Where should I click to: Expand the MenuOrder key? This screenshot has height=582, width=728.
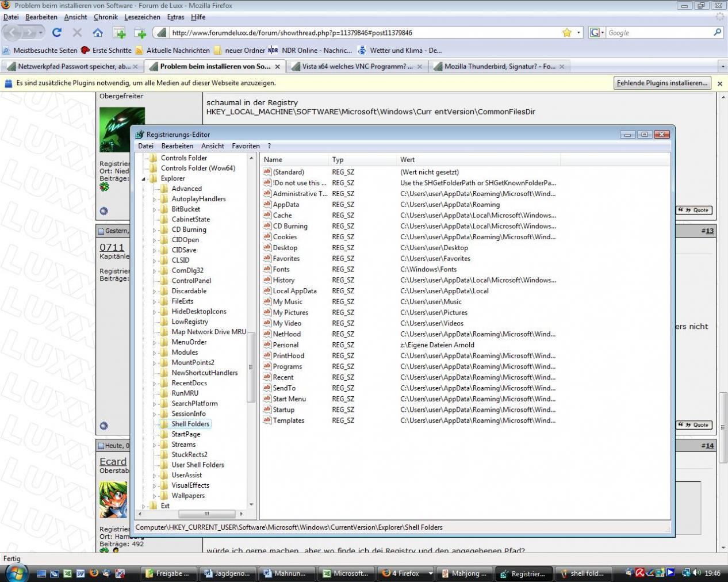[x=154, y=342]
